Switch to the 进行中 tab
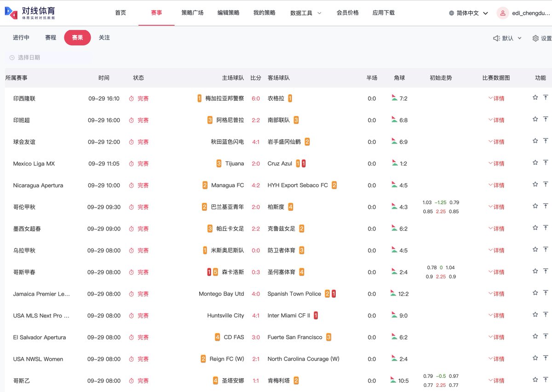Screen dimensions: 552x392 pos(21,38)
